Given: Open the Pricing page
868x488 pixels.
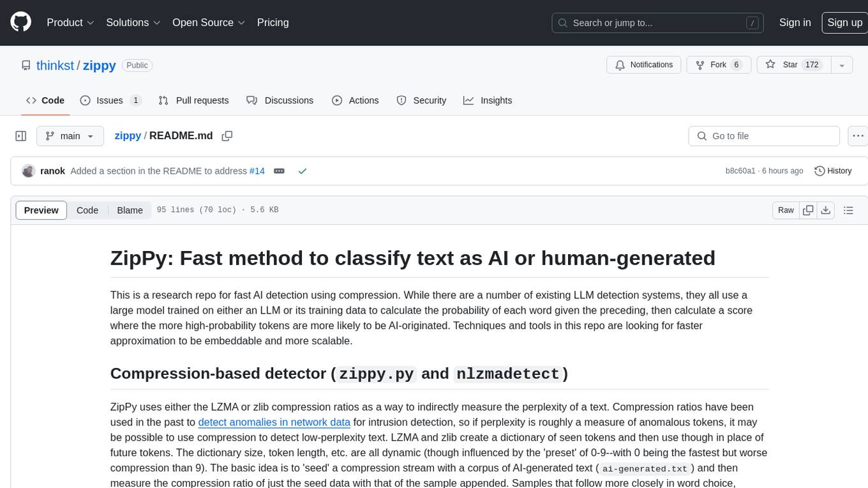Looking at the screenshot, I should [x=273, y=22].
